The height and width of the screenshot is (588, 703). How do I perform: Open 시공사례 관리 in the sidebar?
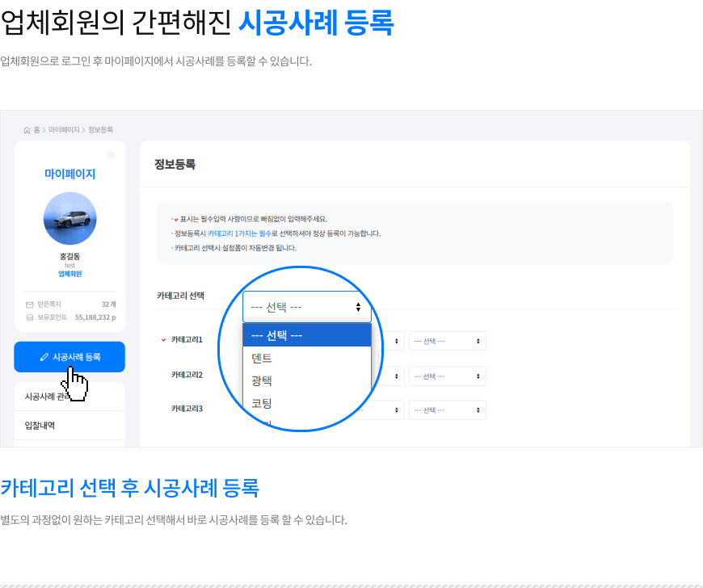click(x=69, y=397)
